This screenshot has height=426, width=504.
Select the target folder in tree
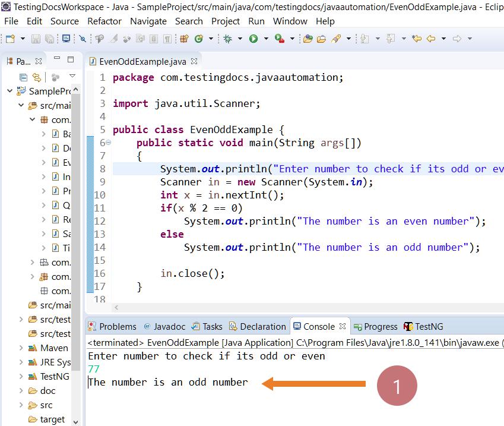click(47, 419)
